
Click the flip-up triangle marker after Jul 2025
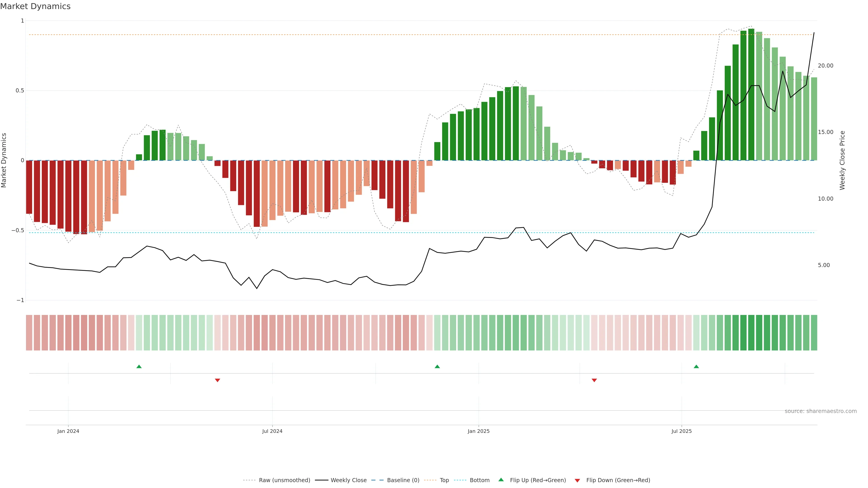696,366
